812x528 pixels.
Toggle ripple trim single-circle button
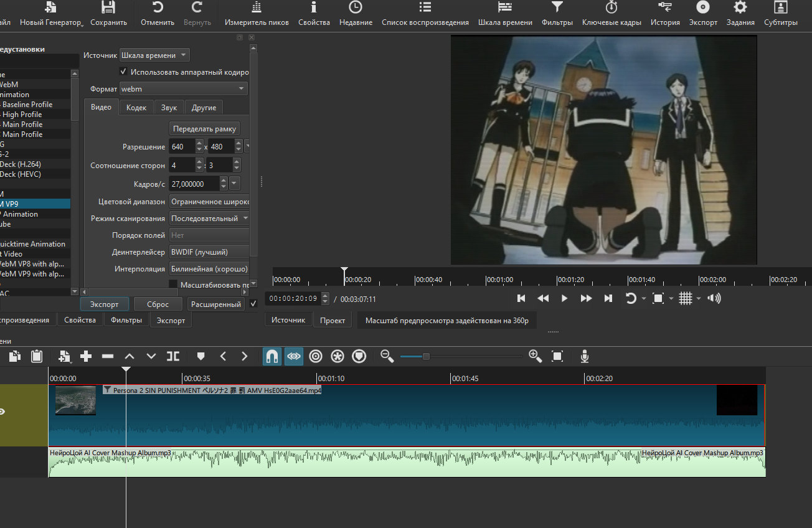316,356
